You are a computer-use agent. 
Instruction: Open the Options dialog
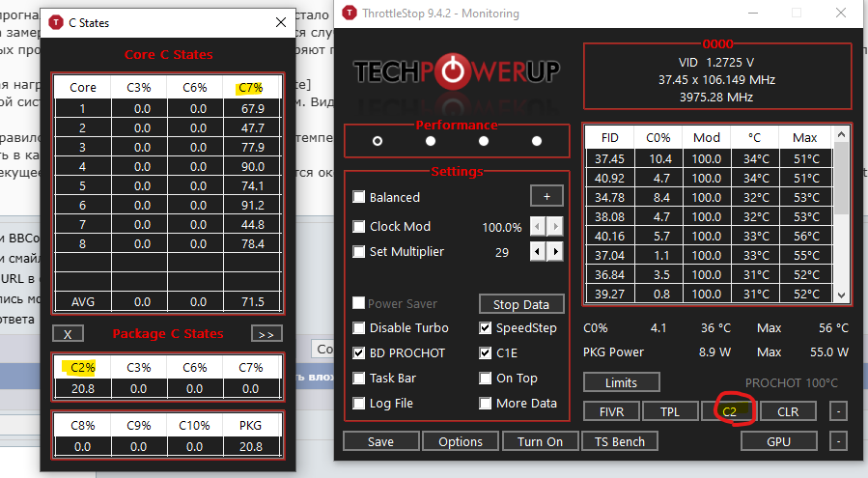pyautogui.click(x=461, y=441)
